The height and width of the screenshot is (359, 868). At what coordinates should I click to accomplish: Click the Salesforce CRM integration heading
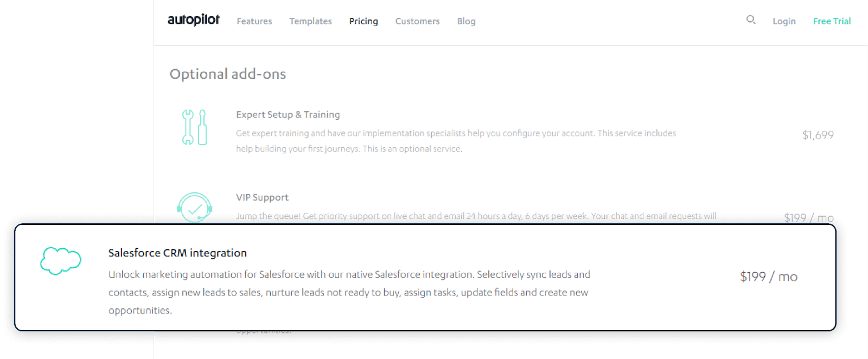point(177,253)
